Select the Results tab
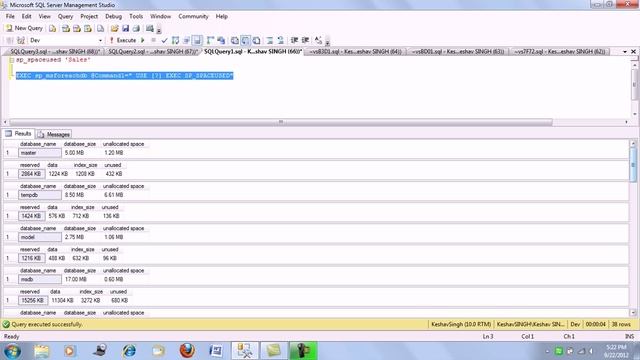The width and height of the screenshot is (640, 360). tap(18, 133)
